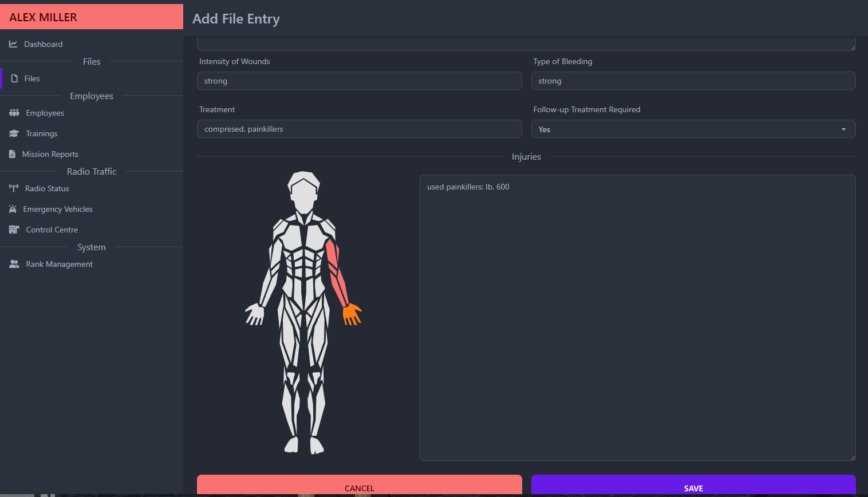This screenshot has width=868, height=497.
Task: Open the Follow-up Treatment Required dropdown
Action: [693, 129]
